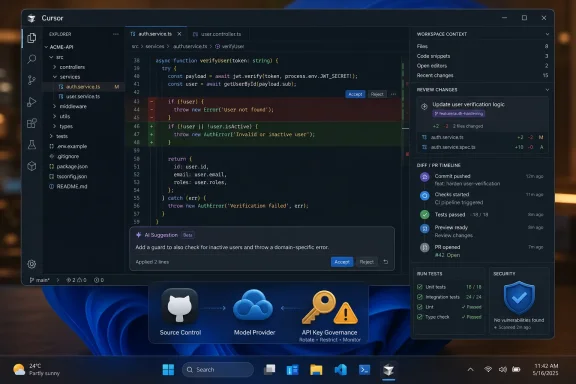This screenshot has width=576, height=384.
Task: Expand the utils folder
Action: (x=54, y=116)
